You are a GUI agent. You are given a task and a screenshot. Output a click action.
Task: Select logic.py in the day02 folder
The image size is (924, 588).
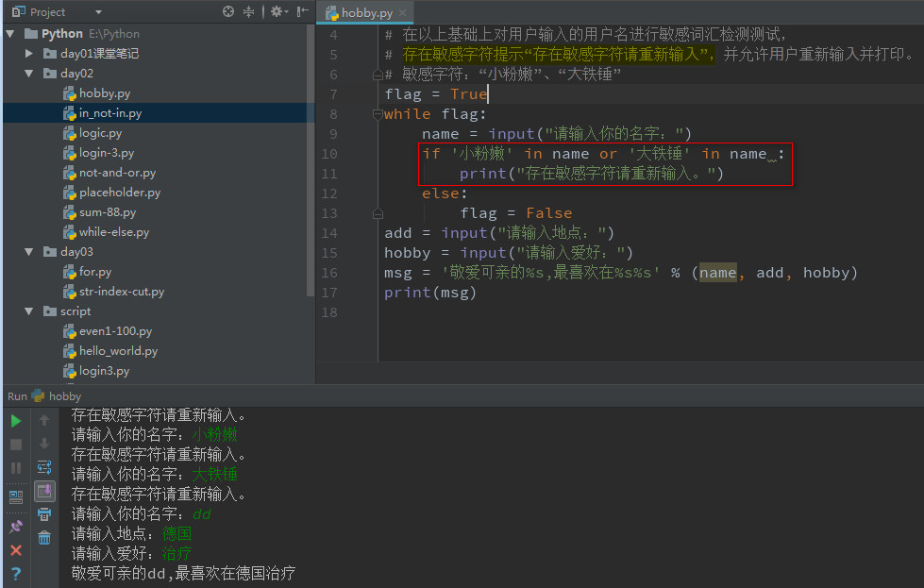100,133
